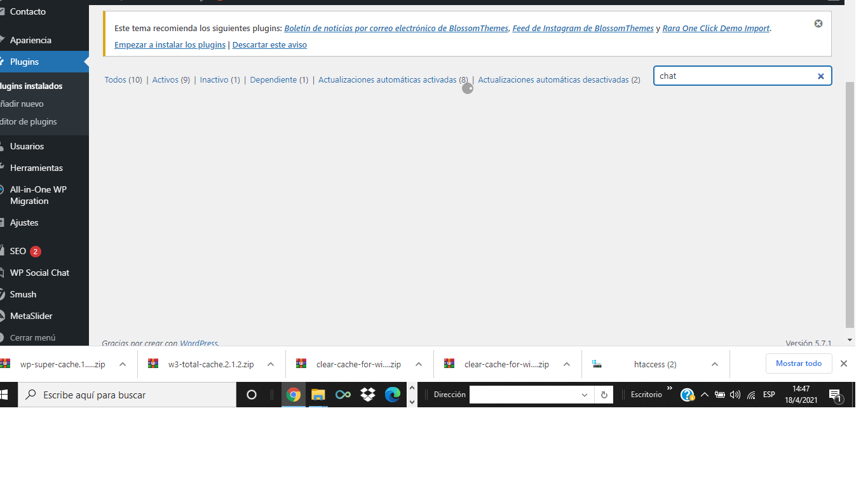
Task: Open the Windows Start menu
Action: (x=4, y=395)
